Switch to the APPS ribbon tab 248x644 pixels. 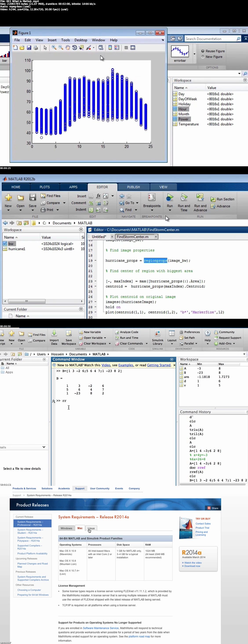click(73, 187)
